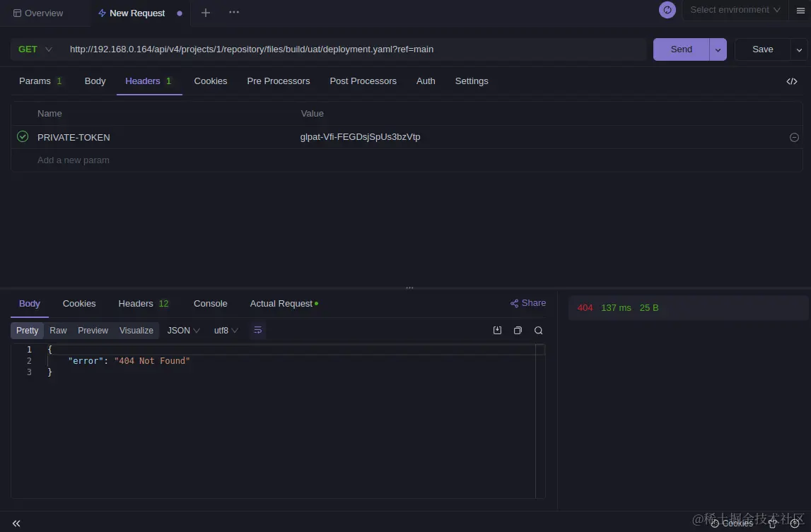Click the purple sync refresh icon

point(667,10)
